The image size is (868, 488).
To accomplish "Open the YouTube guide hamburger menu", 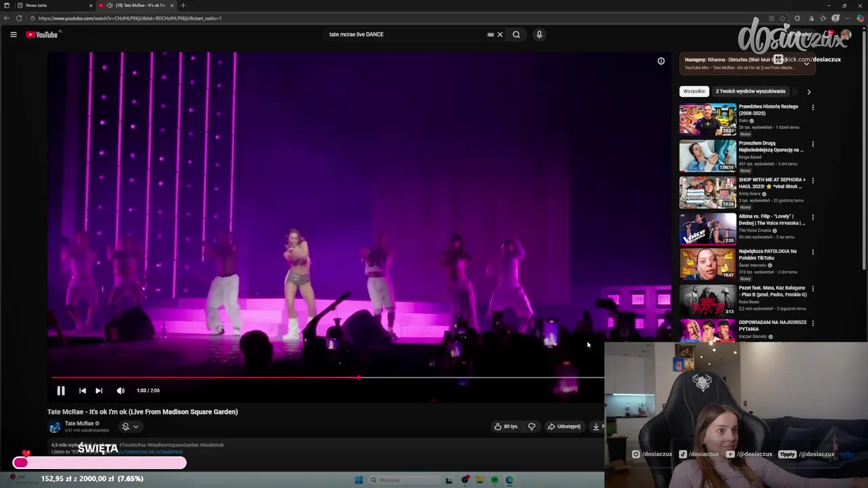I will pyautogui.click(x=13, y=35).
